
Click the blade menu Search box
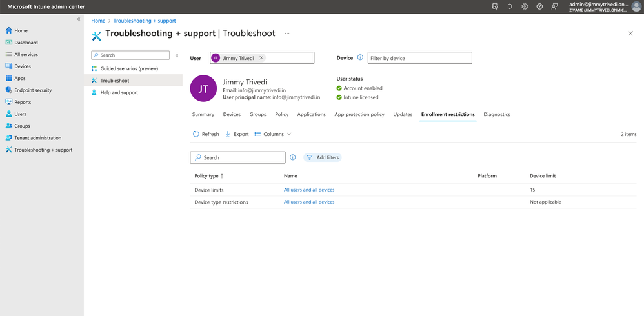pos(130,55)
